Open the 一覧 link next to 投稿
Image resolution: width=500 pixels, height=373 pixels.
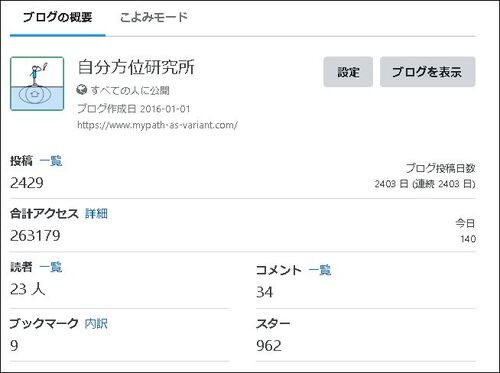coord(51,161)
